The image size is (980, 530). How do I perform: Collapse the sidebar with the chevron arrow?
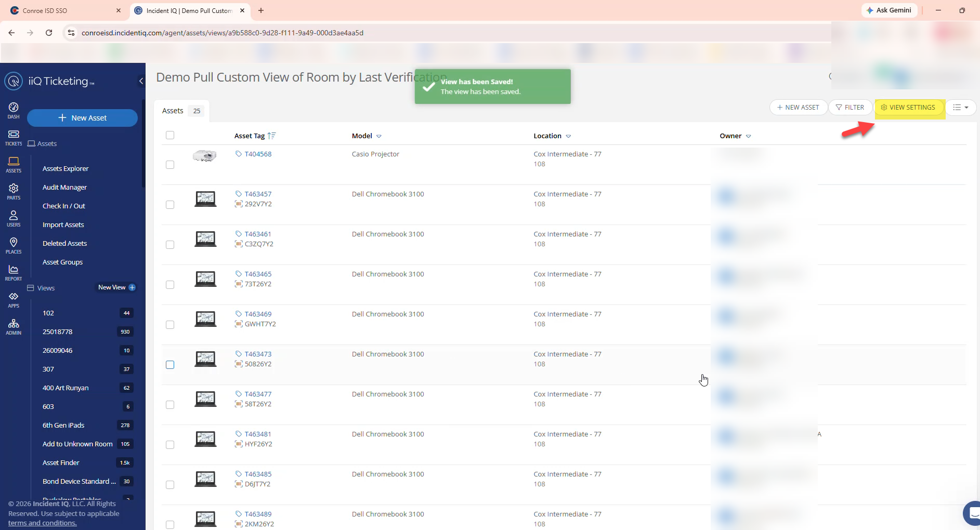point(141,81)
